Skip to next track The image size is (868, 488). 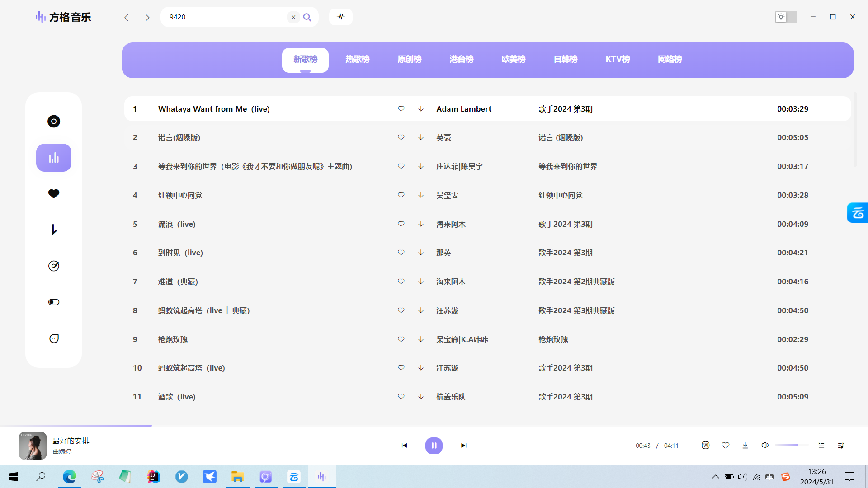click(x=463, y=446)
